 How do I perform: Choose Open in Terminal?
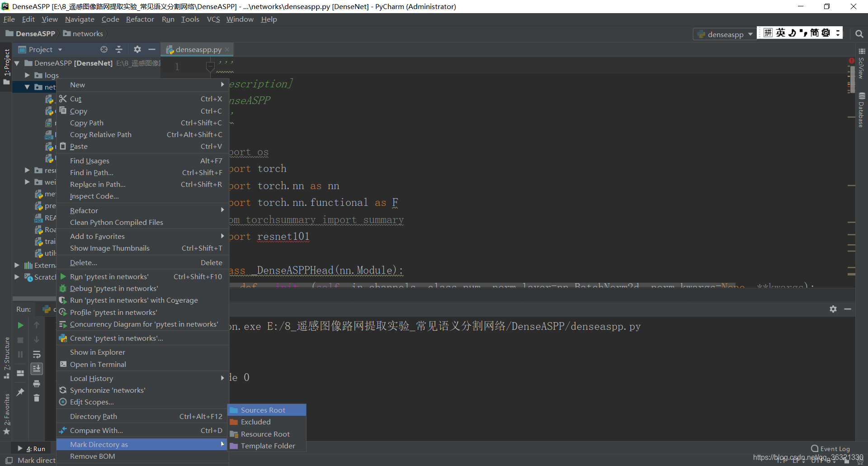[x=142, y=364]
